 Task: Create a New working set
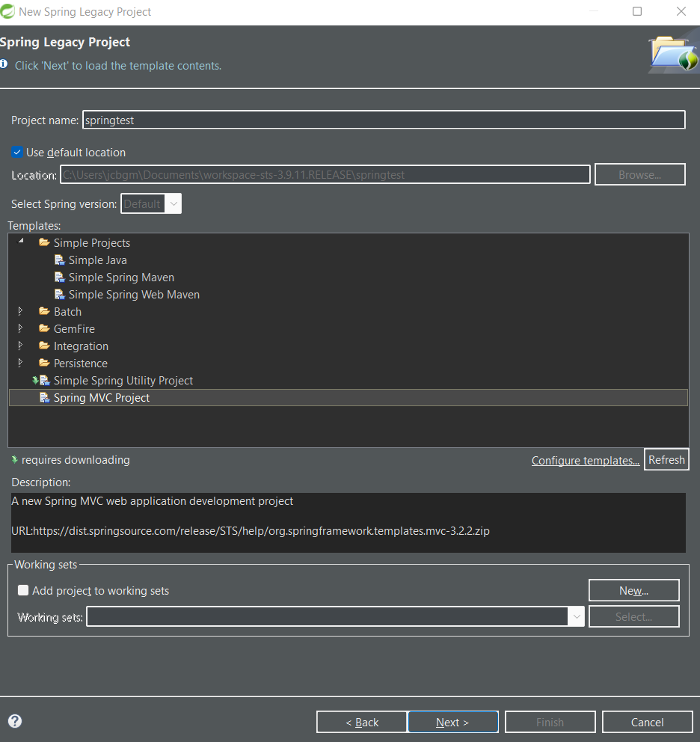(633, 591)
